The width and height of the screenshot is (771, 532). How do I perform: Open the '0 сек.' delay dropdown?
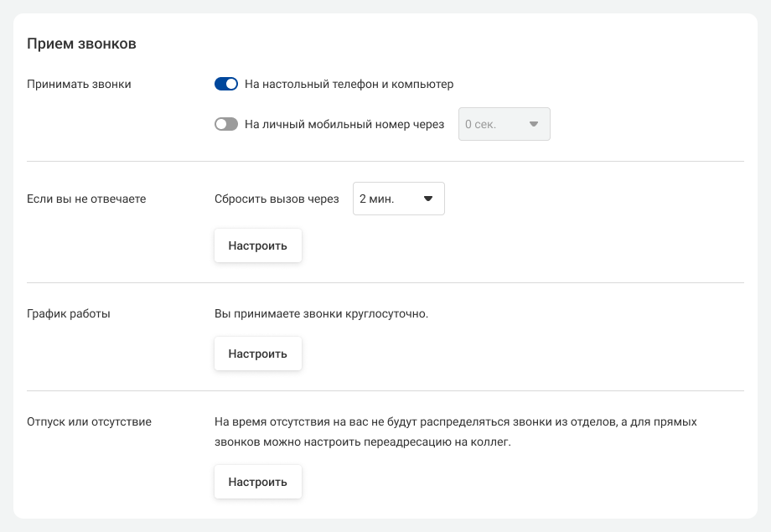503,124
